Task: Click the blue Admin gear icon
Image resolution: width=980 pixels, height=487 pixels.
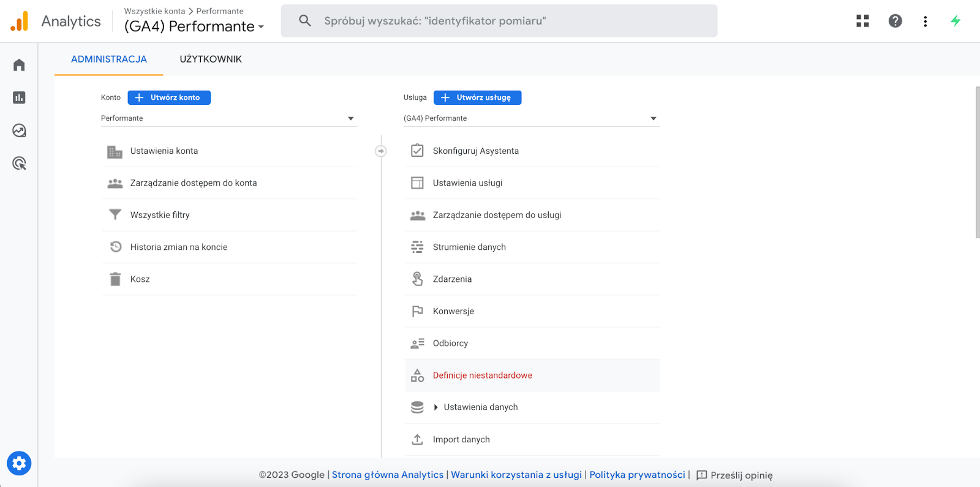Action: [x=19, y=463]
